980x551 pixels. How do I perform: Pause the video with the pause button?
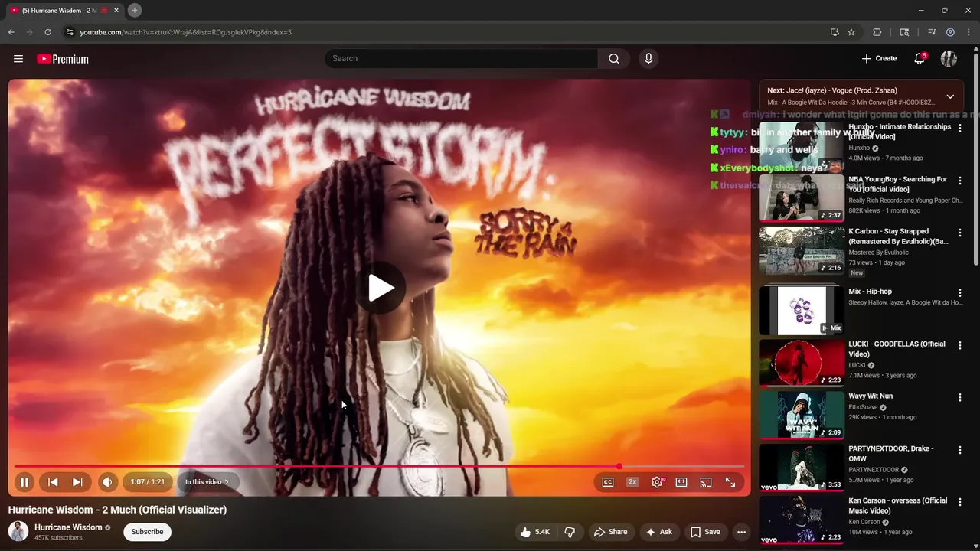pyautogui.click(x=24, y=482)
